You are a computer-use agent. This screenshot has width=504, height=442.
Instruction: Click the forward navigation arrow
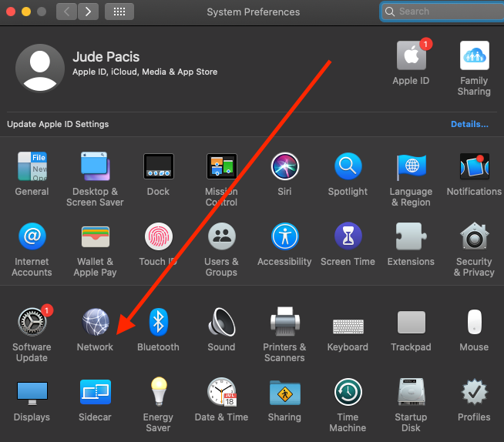pyautogui.click(x=88, y=12)
